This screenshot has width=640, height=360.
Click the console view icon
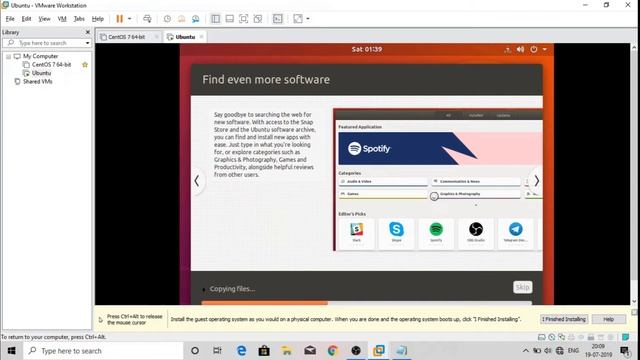pos(278,19)
